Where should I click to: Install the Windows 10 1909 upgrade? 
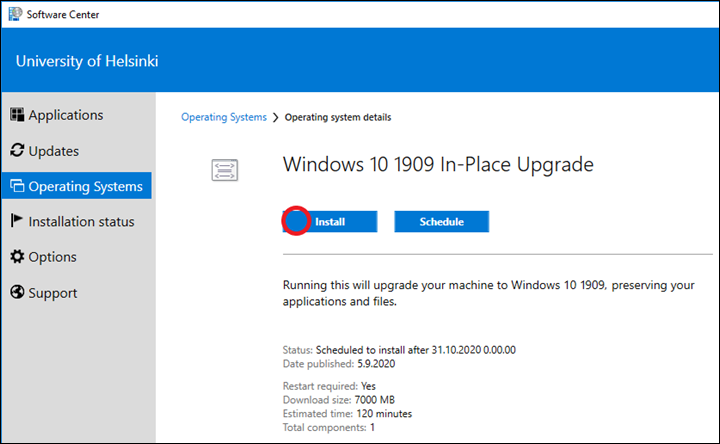click(330, 222)
